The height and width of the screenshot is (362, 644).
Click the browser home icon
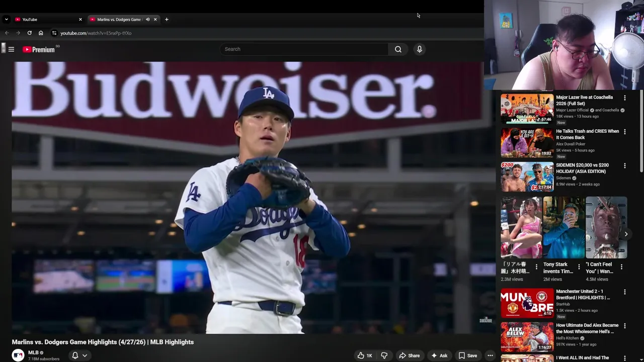pos(41,33)
